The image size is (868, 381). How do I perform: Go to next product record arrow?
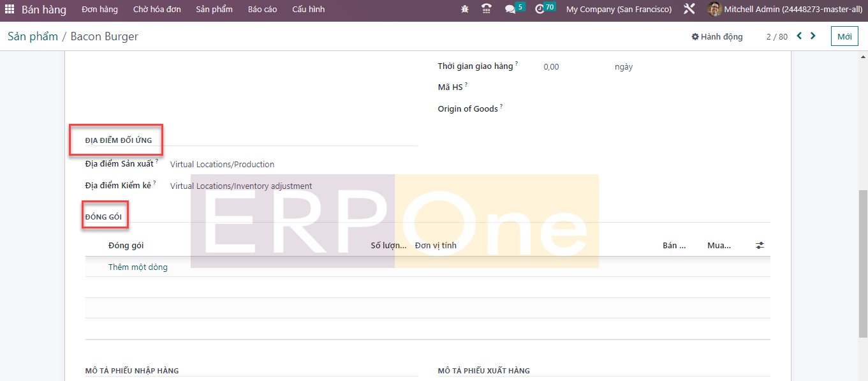pos(813,36)
